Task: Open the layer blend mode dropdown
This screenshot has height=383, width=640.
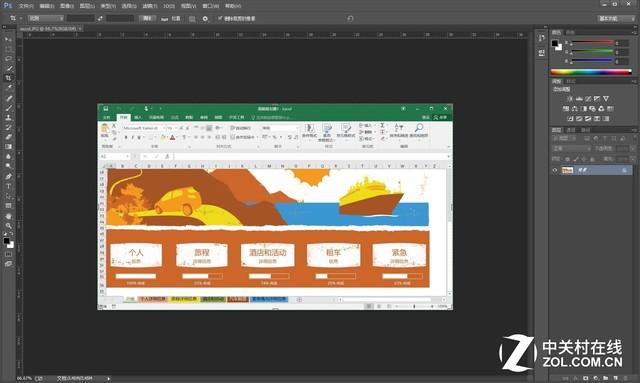Action: pos(571,149)
